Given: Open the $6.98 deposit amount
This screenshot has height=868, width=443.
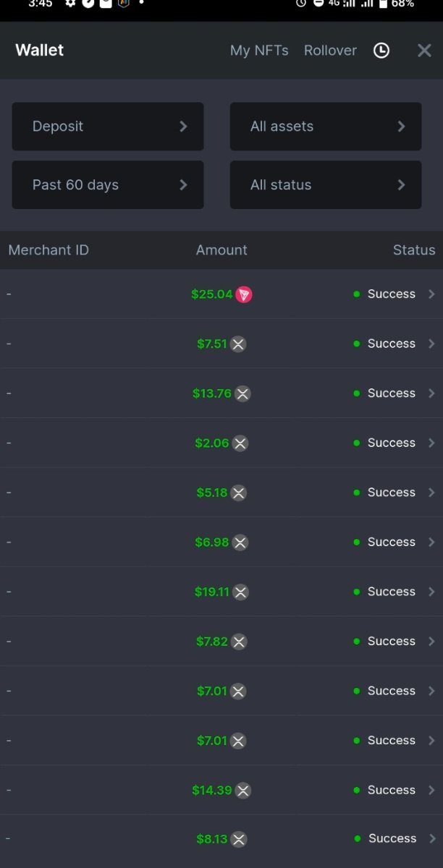Looking at the screenshot, I should pos(211,542).
